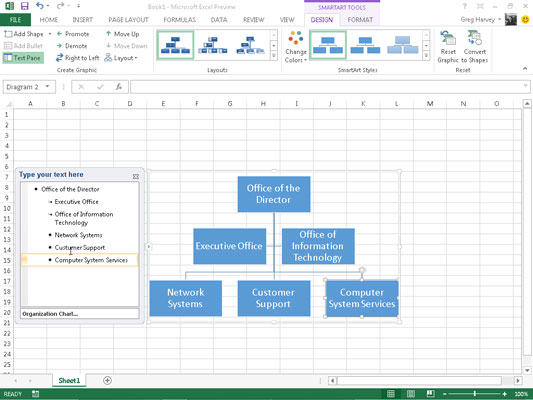
Task: Open the FILE tab
Action: coord(15,20)
